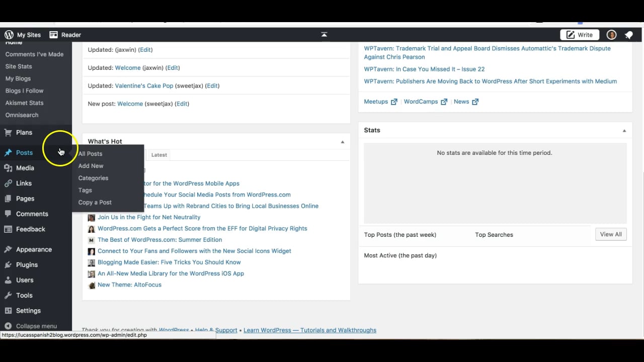
Task: Click the Collapse menu arrow icon
Action: click(x=8, y=326)
